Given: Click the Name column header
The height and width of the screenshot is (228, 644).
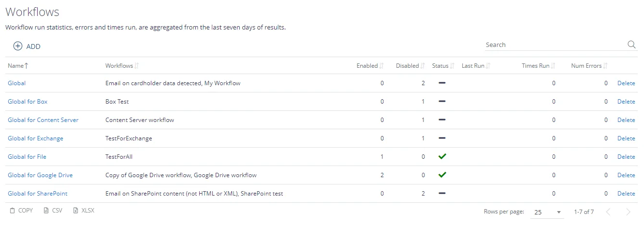Looking at the screenshot, I should 15,66.
